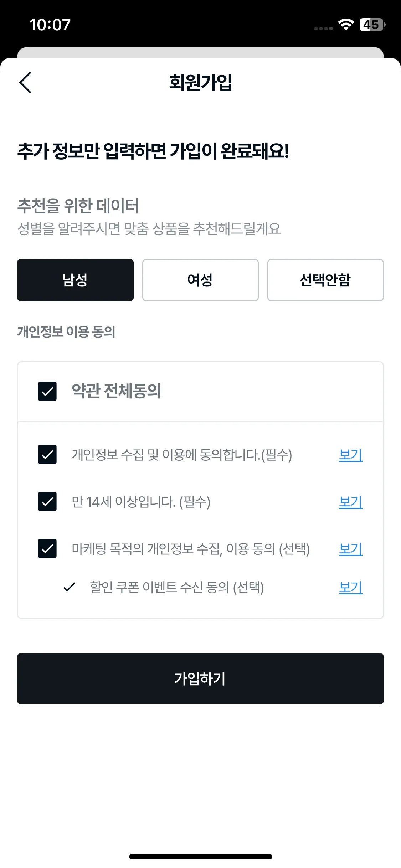Open 보기 link for 할인 쿠폰 이벤트

[351, 587]
